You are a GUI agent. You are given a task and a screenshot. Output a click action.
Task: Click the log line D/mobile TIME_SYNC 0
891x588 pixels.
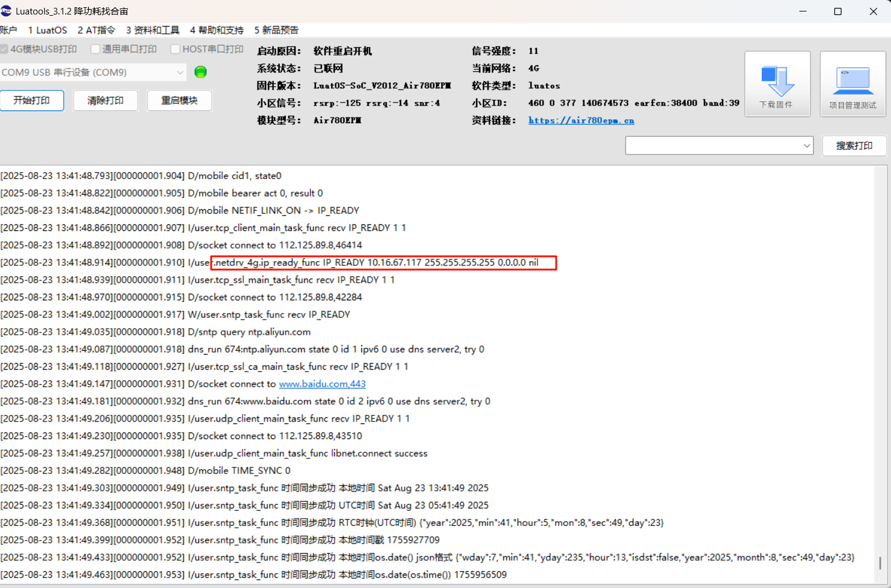(145, 470)
